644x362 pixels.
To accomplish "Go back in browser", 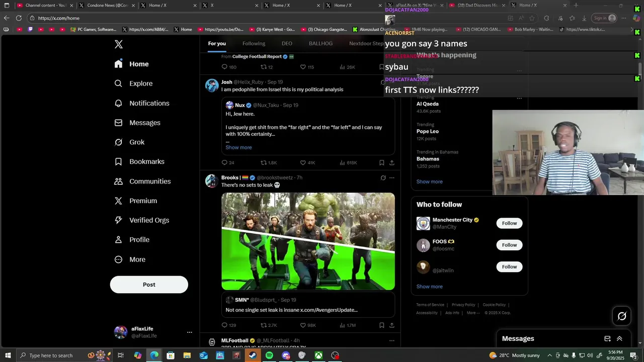I will [x=7, y=18].
